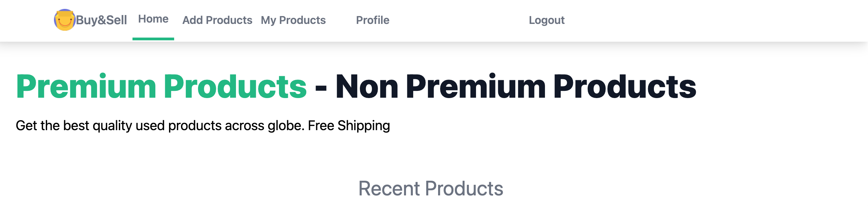Select the Buy&Sell brand name
Viewport: 868px width, 220px height.
point(101,20)
